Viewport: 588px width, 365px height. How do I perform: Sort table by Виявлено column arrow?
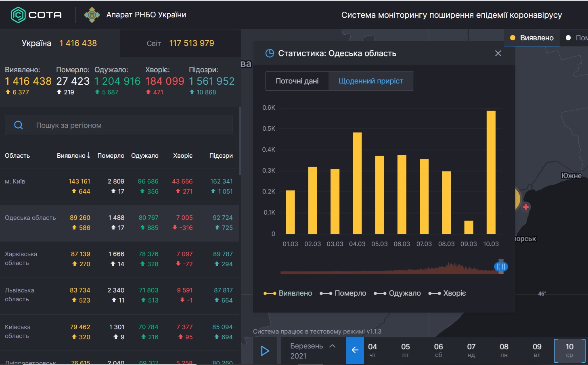click(x=89, y=155)
